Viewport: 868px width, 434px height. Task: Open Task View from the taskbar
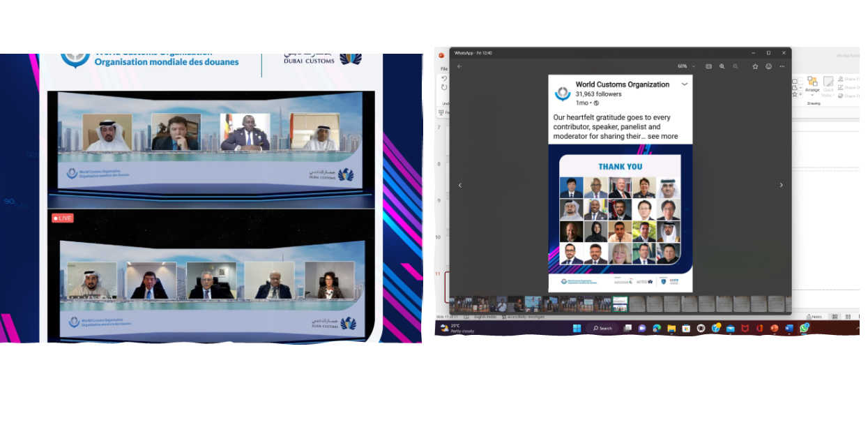(x=627, y=328)
